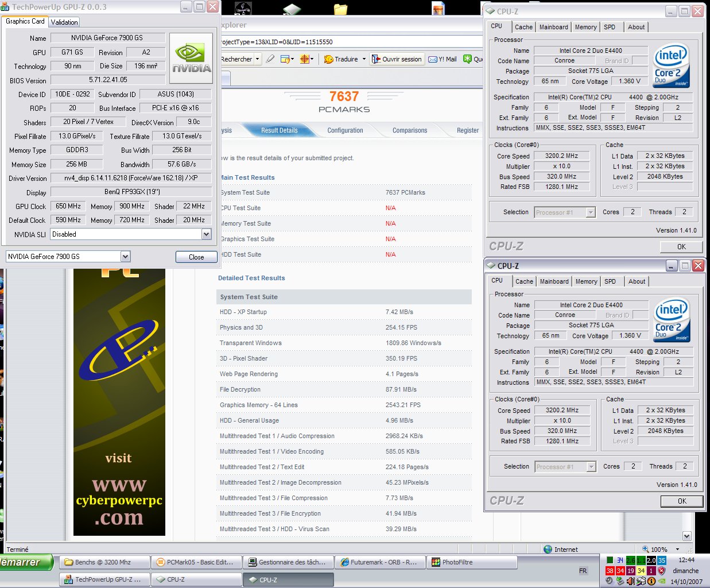Open the Comparisons tab on the results page
The image size is (710, 588).
tap(410, 130)
